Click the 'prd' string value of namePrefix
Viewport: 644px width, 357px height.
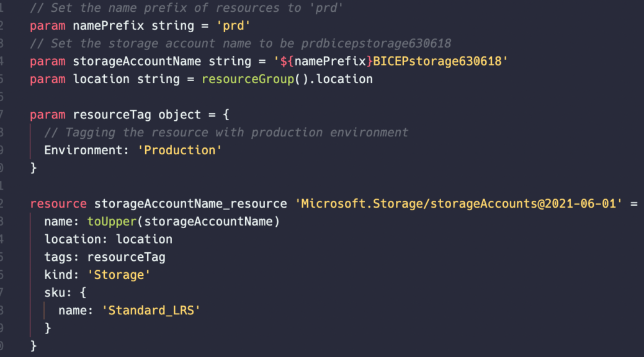click(233, 25)
